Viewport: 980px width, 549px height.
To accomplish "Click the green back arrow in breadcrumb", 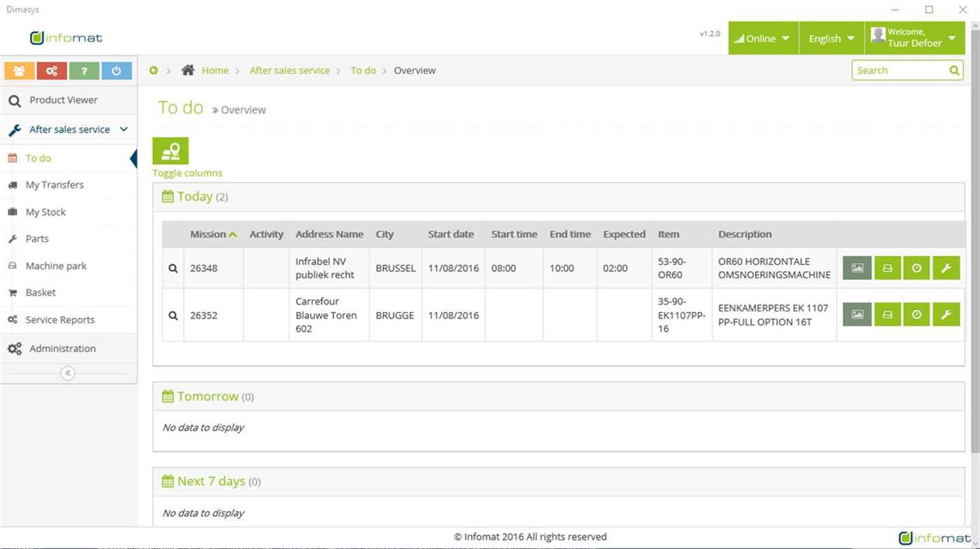I will coord(154,70).
